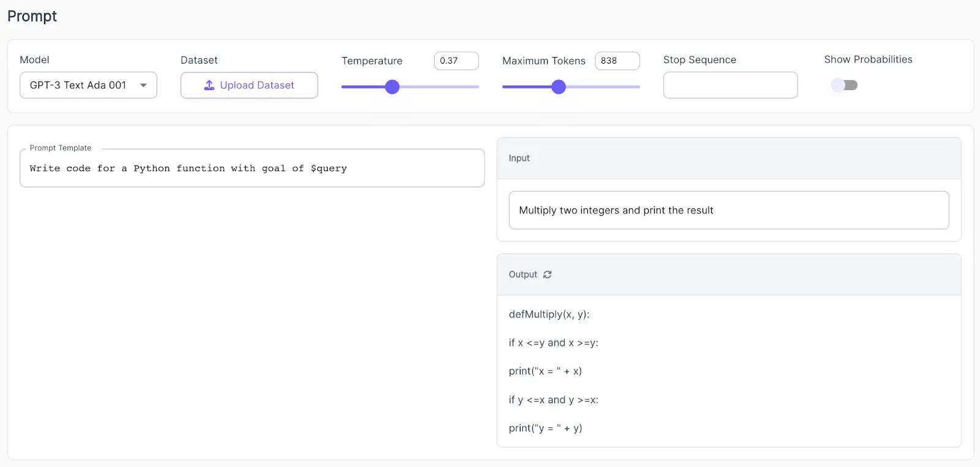
Task: Click the Input field with multiply text
Action: click(x=728, y=210)
